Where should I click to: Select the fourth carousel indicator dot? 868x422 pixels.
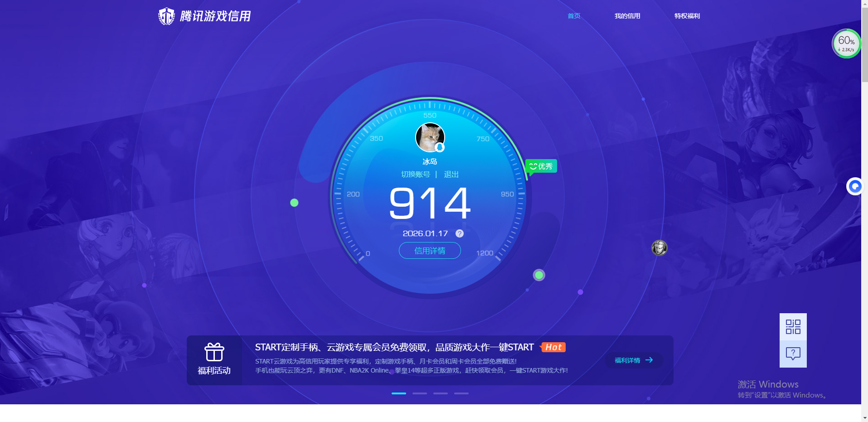(x=461, y=393)
